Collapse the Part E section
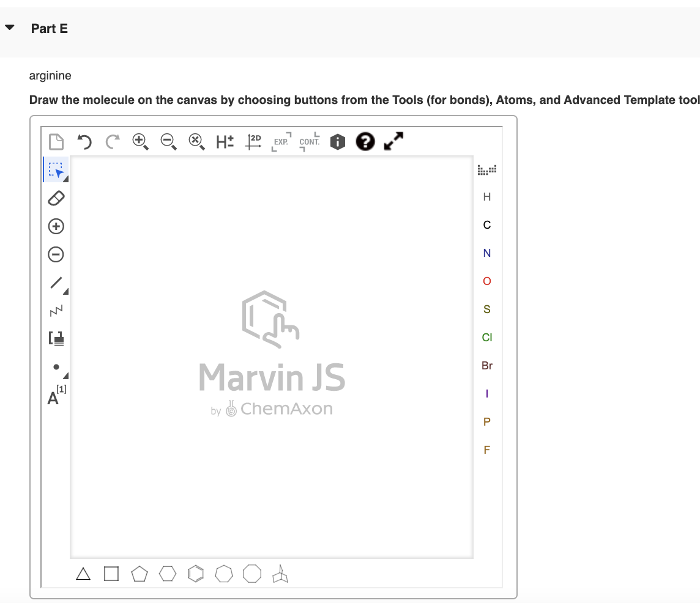The width and height of the screenshot is (700, 603). [x=10, y=27]
